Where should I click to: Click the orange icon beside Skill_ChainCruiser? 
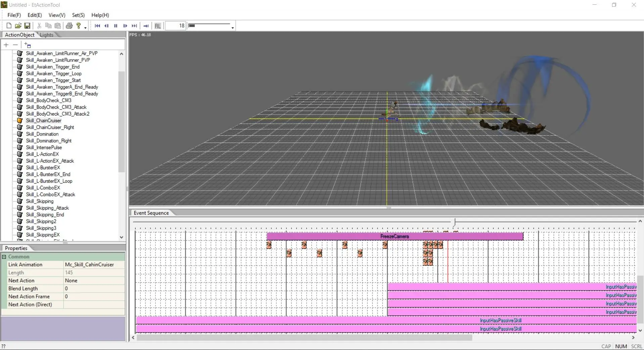coord(20,121)
